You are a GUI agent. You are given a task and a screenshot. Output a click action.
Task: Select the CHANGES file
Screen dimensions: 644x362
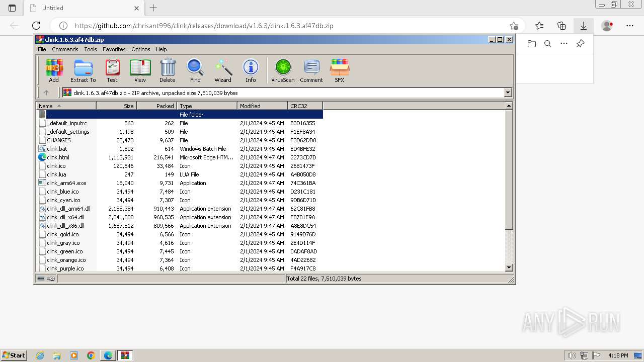click(58, 140)
